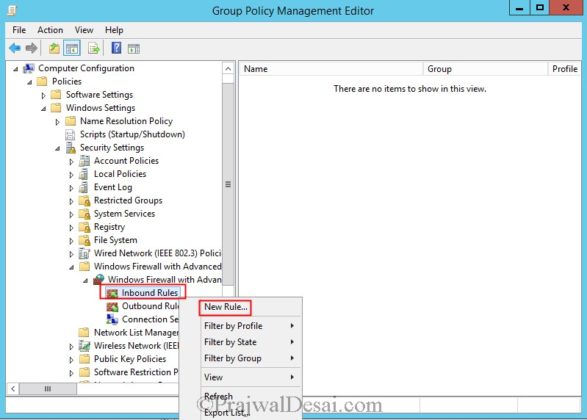Click tree pane horizontal scroll left arrow
Screen dimensions: 587x420
pos(13,389)
